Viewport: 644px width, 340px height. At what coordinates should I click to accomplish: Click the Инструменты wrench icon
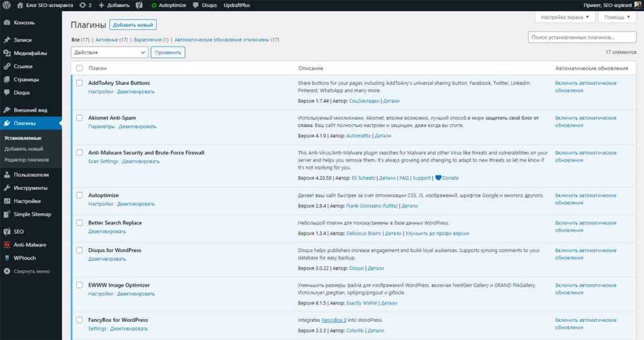[x=7, y=188]
